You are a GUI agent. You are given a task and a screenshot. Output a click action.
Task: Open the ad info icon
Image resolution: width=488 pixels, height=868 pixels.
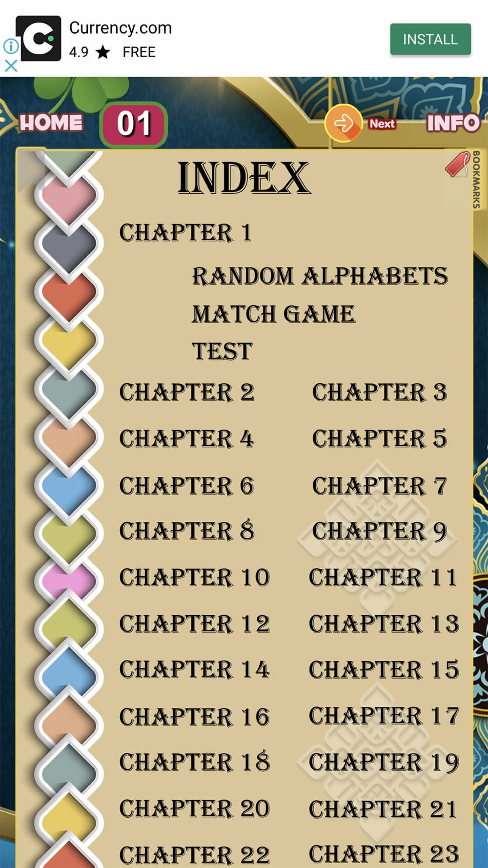tap(11, 46)
